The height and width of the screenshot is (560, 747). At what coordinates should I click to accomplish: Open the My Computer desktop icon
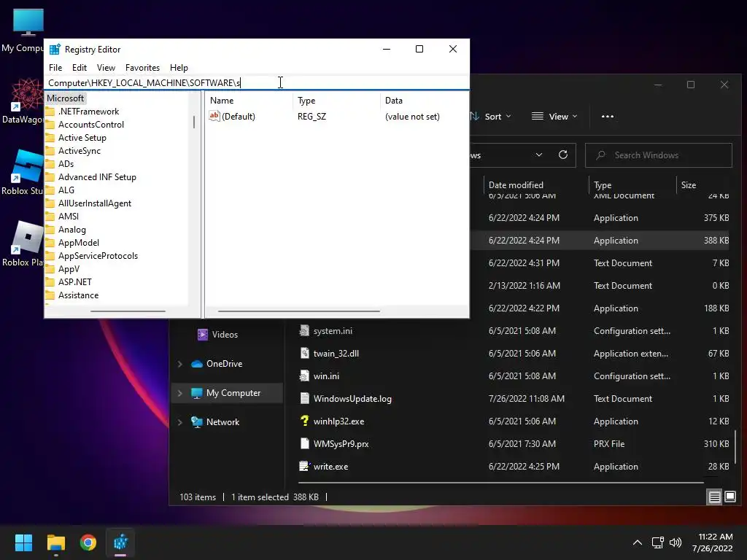[x=28, y=31]
